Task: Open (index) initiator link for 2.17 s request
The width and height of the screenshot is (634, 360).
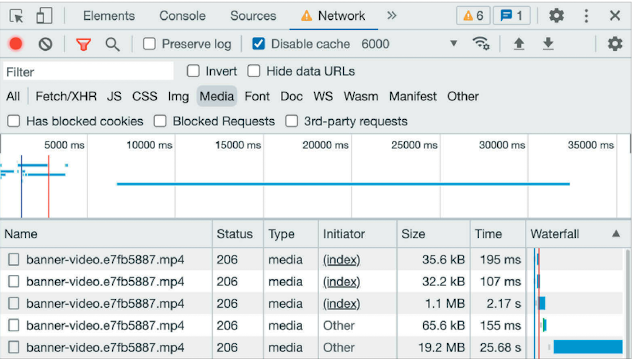Action: pyautogui.click(x=341, y=303)
